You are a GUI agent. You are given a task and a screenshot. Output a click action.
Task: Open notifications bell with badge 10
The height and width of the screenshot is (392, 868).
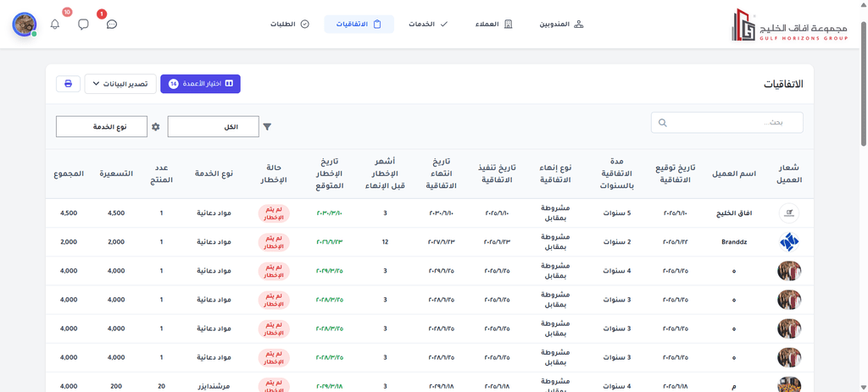(55, 25)
